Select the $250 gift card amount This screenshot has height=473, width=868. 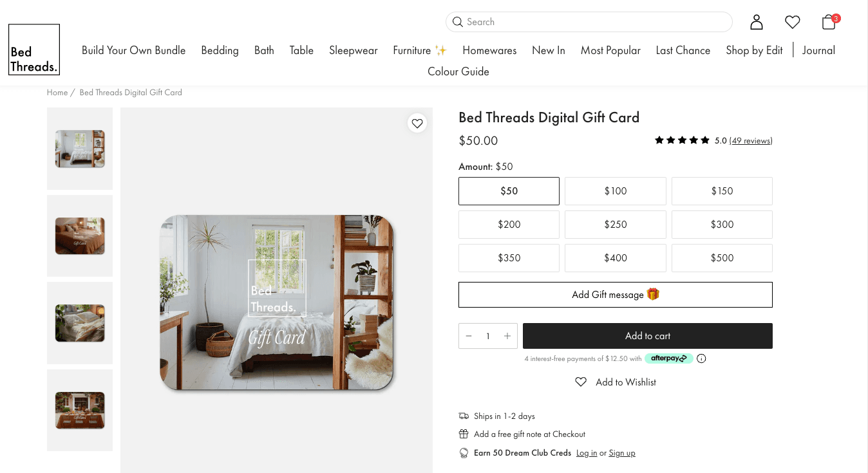(616, 225)
